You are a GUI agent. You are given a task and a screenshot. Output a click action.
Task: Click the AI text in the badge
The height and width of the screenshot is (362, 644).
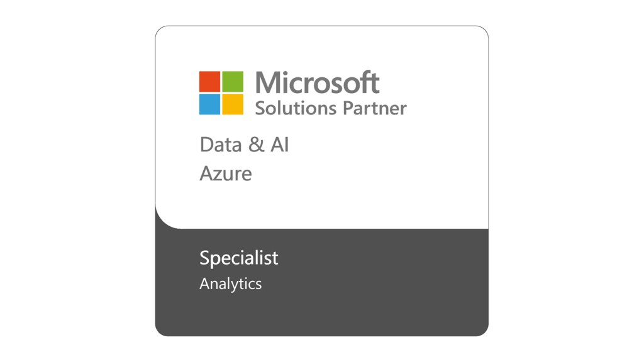tap(280, 145)
